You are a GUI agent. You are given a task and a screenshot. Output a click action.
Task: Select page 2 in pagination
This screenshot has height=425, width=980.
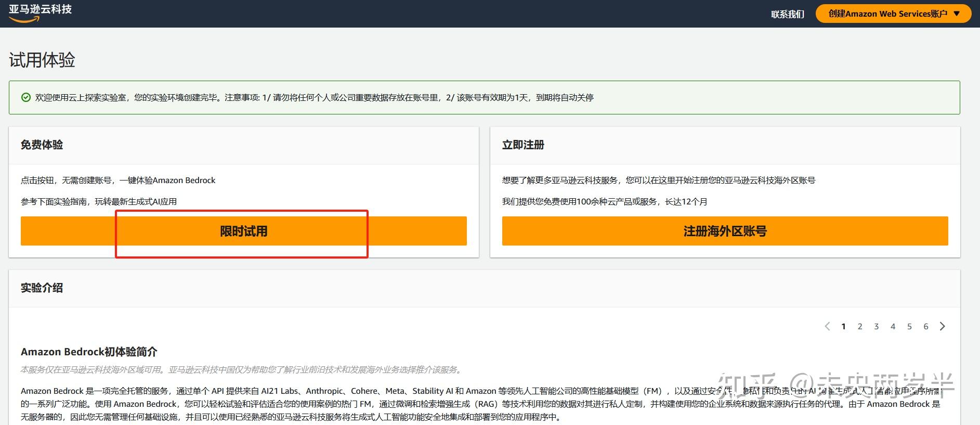860,326
